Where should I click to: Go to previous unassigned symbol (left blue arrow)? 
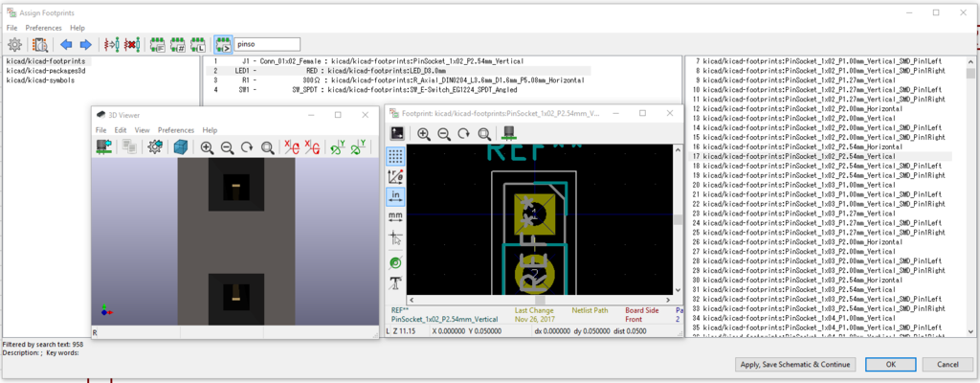(66, 44)
